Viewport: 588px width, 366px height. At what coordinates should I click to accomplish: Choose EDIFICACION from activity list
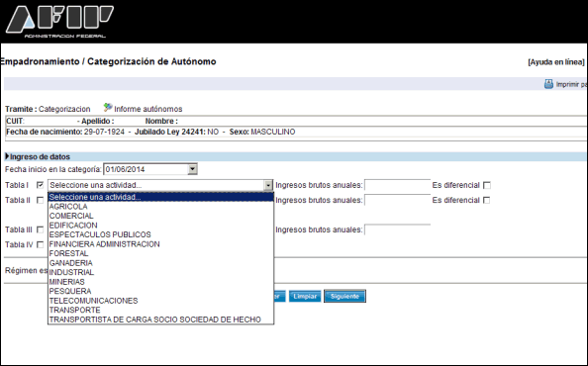161,226
